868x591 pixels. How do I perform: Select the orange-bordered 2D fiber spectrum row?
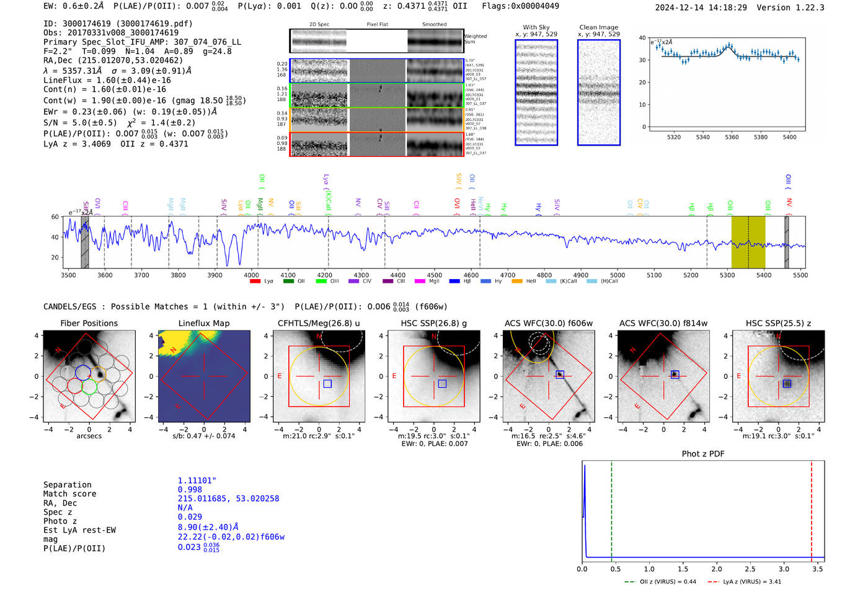pyautogui.click(x=376, y=120)
